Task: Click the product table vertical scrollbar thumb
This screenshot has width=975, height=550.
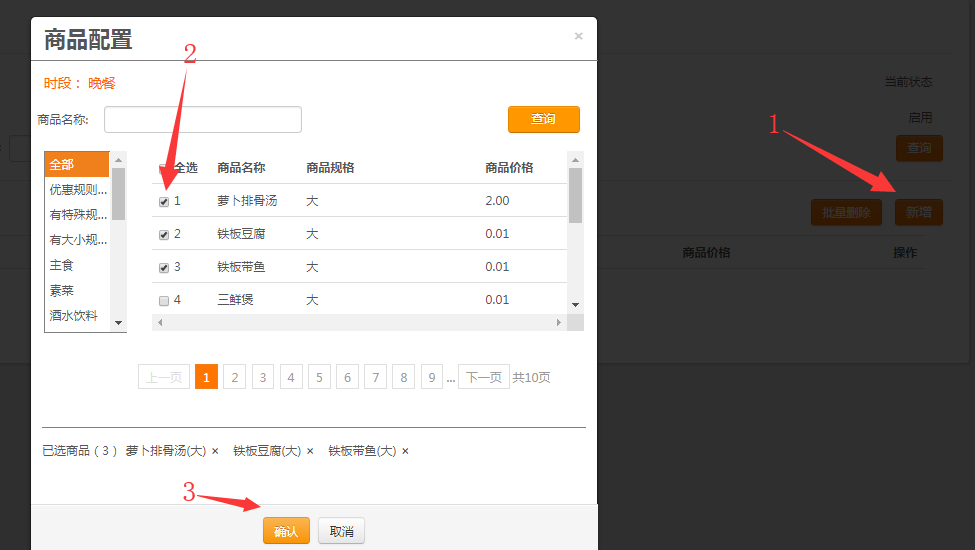Action: tap(575, 195)
